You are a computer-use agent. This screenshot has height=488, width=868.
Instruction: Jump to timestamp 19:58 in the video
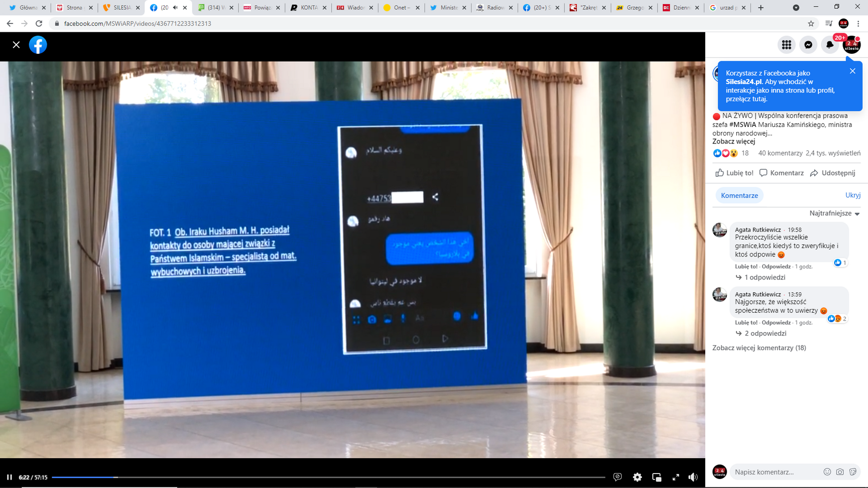coord(795,230)
